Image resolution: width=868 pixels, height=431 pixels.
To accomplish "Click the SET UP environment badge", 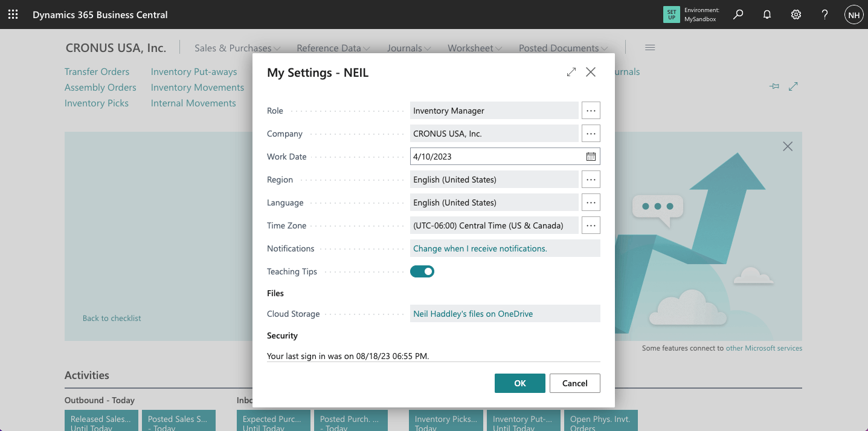I will coord(672,15).
